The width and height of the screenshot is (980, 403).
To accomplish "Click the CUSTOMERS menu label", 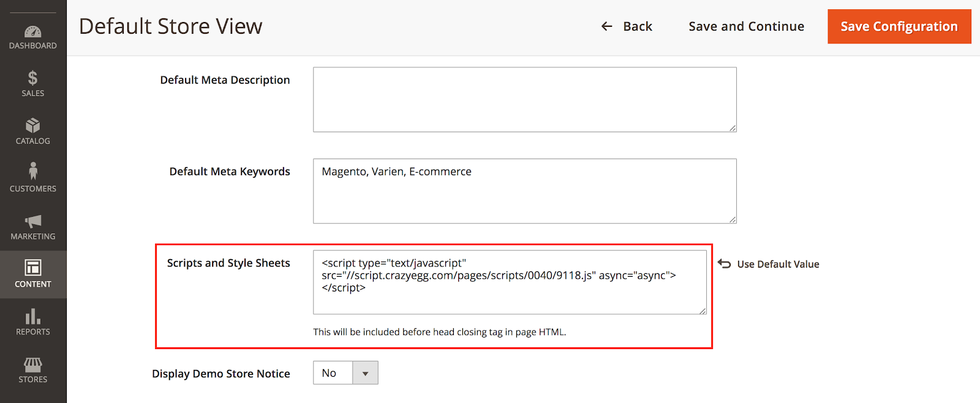I will (x=33, y=189).
